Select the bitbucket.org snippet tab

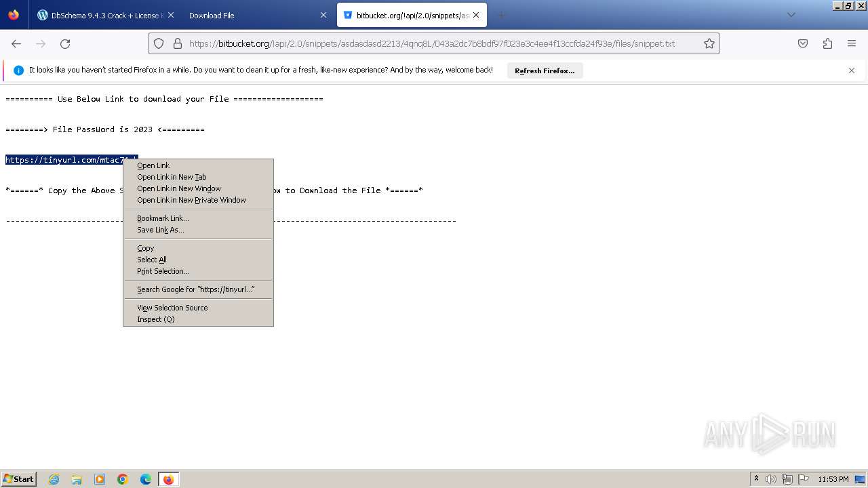coord(412,15)
